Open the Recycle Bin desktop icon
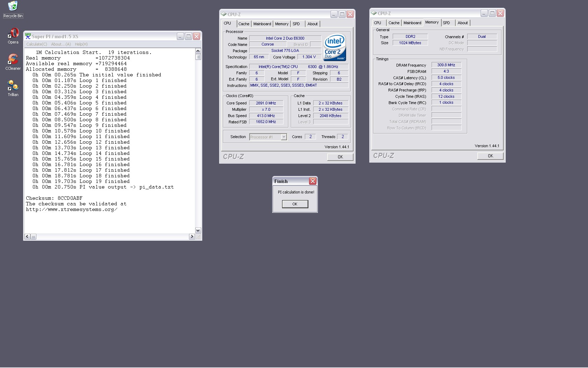 (13, 9)
